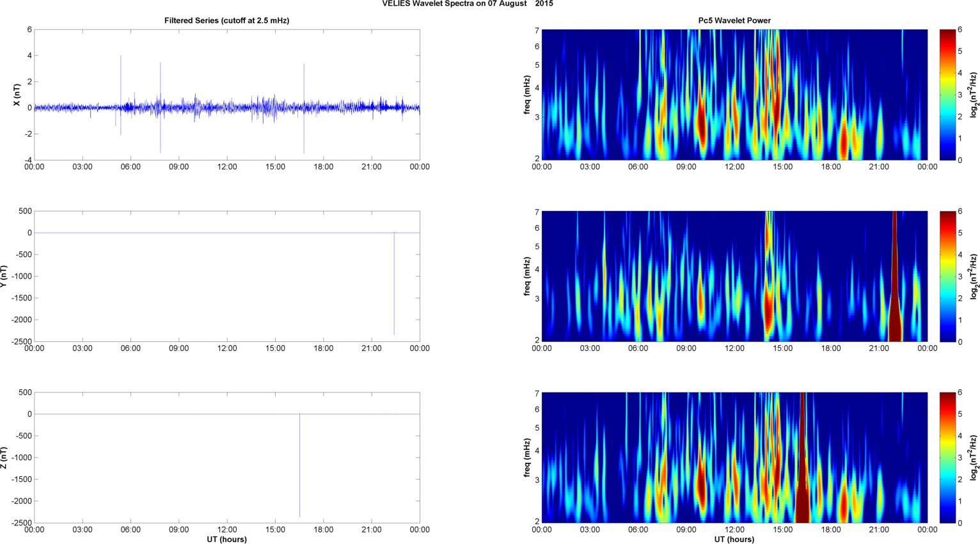Click the log2(nT²/Hz) label of bottom colorbar

974,458
